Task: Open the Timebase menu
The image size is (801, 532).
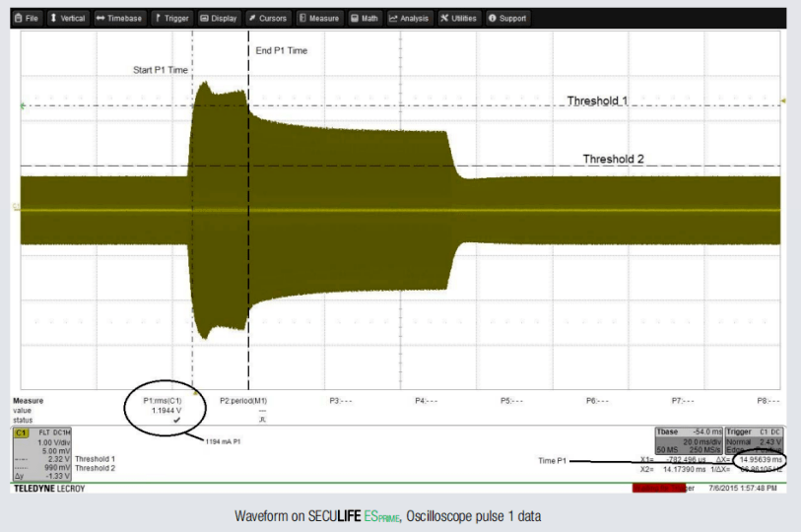Action: pyautogui.click(x=119, y=18)
